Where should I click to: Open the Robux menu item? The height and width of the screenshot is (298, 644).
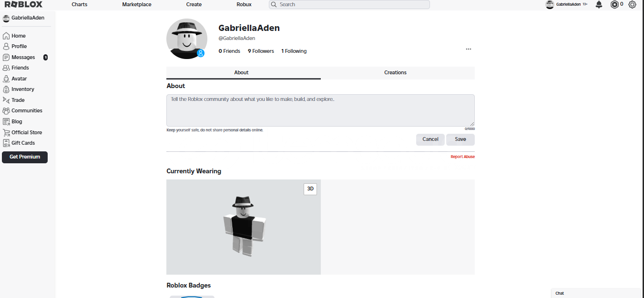click(x=244, y=4)
